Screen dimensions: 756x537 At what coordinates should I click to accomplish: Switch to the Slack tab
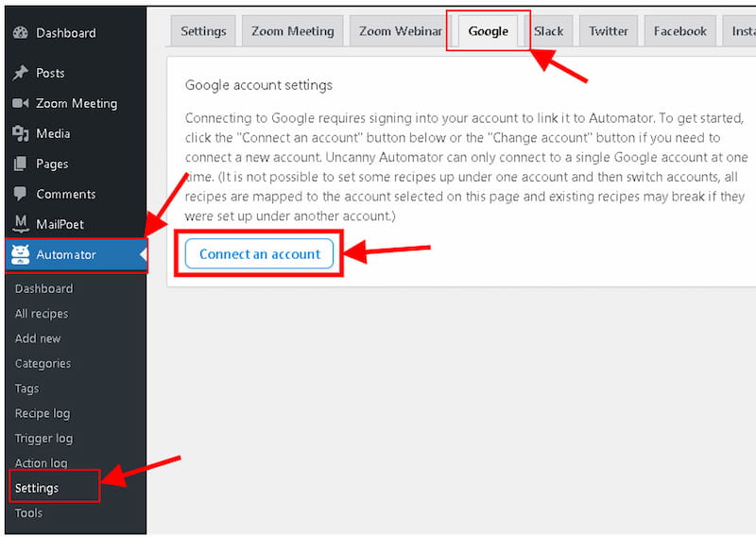tap(548, 31)
